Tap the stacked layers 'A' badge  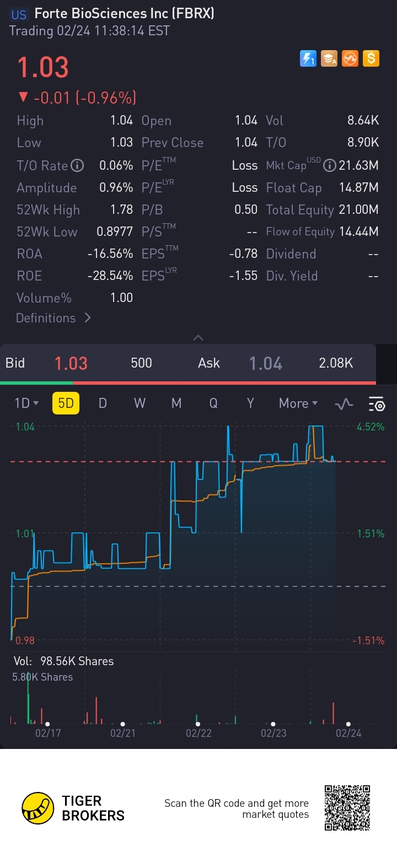coord(329,58)
